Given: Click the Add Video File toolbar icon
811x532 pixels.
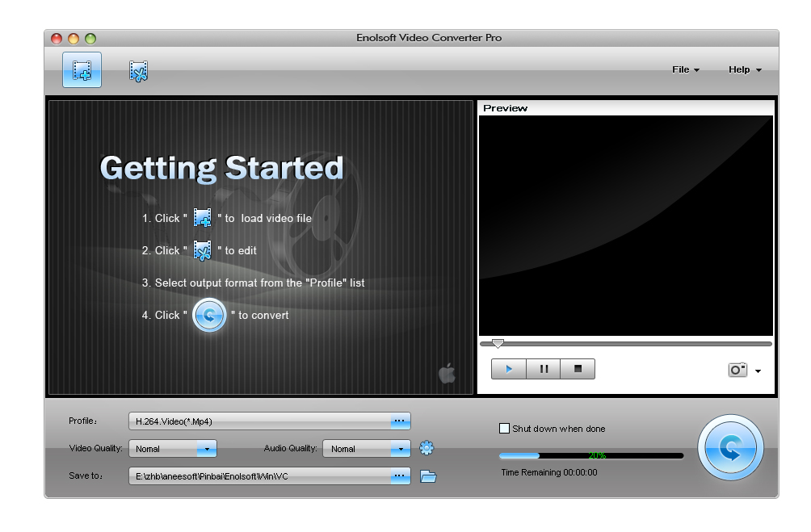Looking at the screenshot, I should (x=82, y=69).
